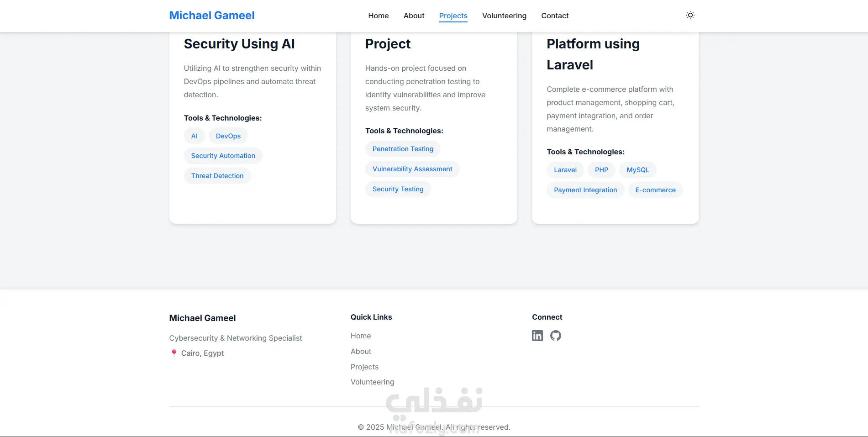Viewport: 868px width, 437px height.
Task: Open the About nav item
Action: (414, 16)
